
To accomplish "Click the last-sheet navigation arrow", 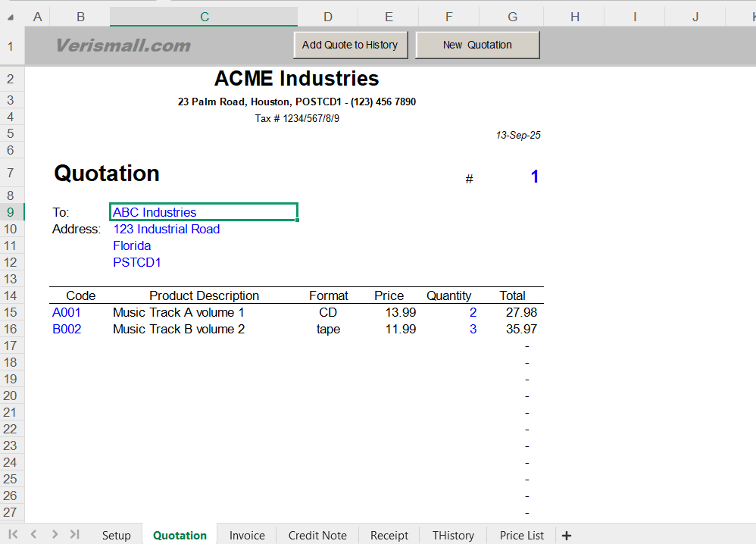I will [75, 535].
